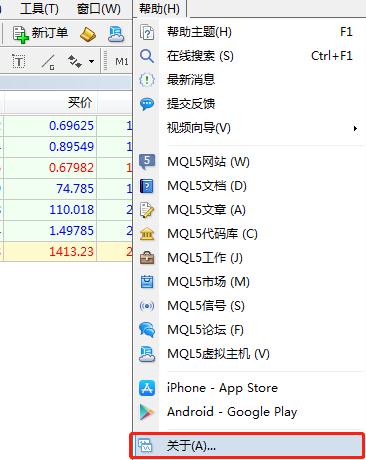Click the arrows objects tool icon
The height and width of the screenshot is (460, 366).
(x=75, y=62)
